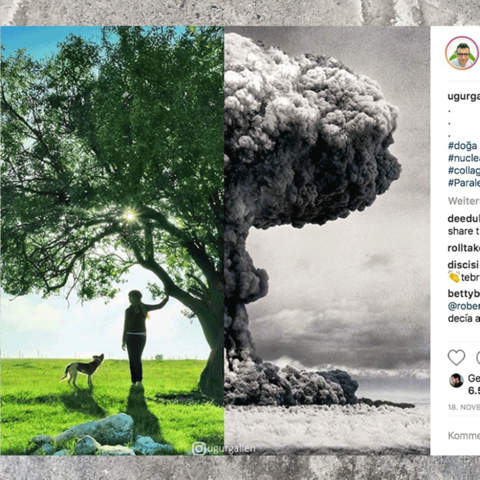Click the clapping hands emoji in discisi's comment
This screenshot has height=480, width=480.
pos(454,277)
